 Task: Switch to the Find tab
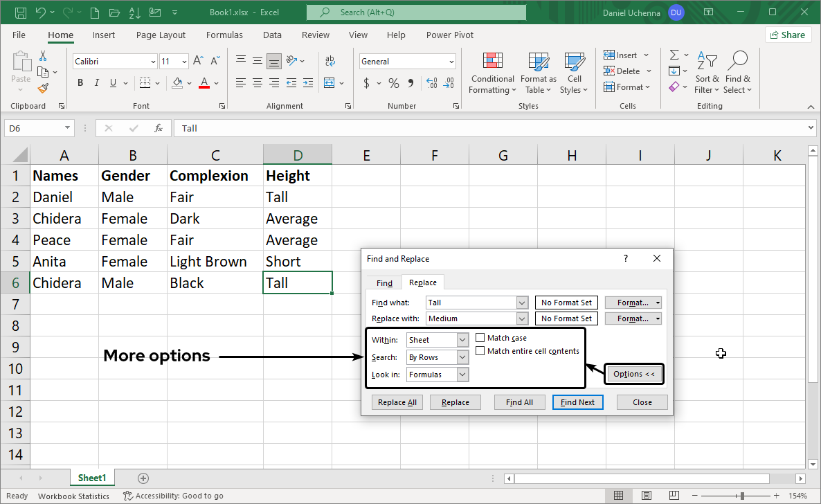tap(384, 282)
